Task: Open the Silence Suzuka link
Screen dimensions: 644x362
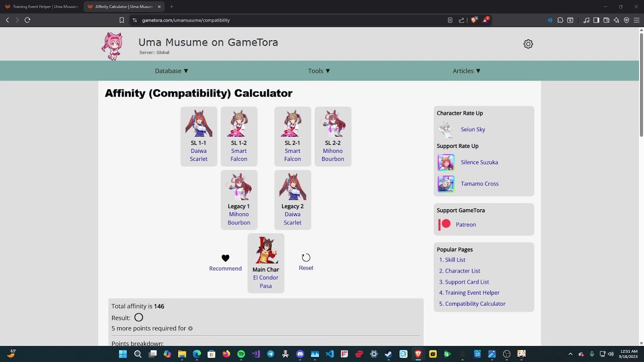Action: (x=479, y=162)
